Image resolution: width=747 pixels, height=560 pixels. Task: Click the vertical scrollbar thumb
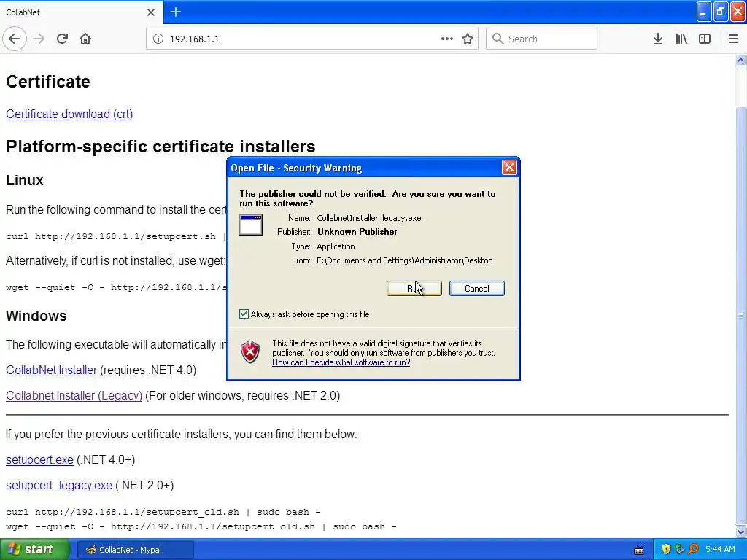tap(740, 314)
